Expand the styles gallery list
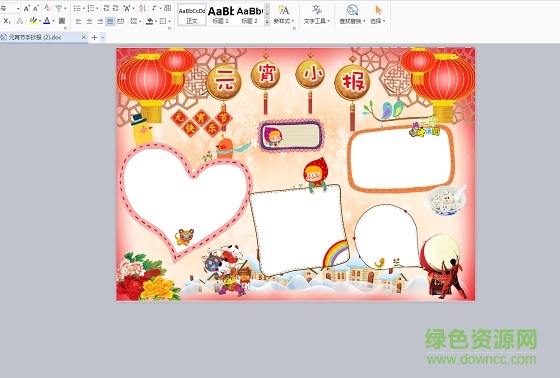This screenshot has height=378, width=560. pyautogui.click(x=267, y=23)
